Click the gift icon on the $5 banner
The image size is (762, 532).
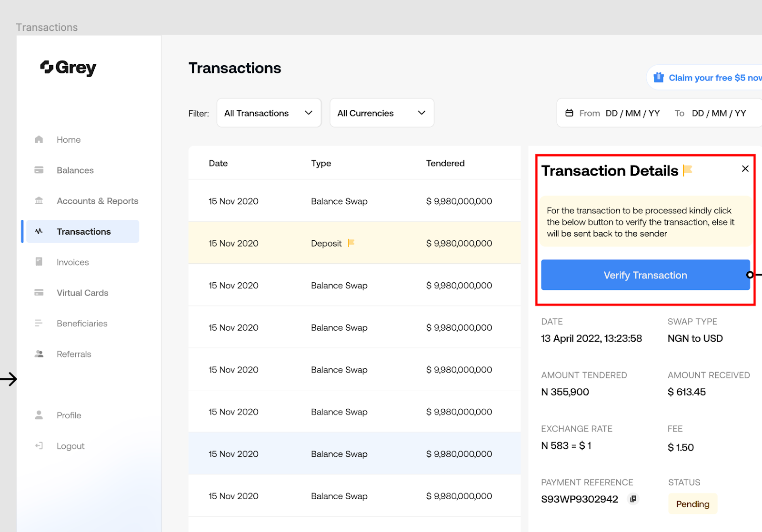coord(659,77)
